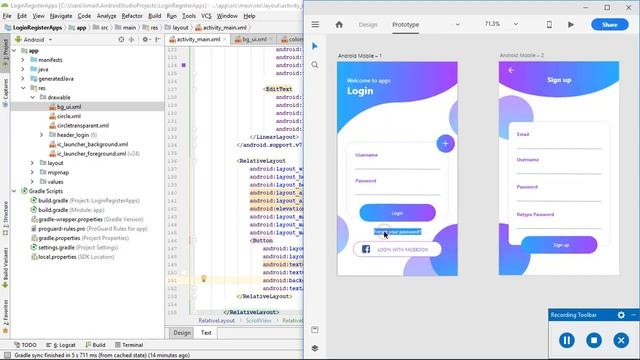Open the Assets panel icon in XD
Viewport: 640px width, 360px height.
tap(315, 329)
